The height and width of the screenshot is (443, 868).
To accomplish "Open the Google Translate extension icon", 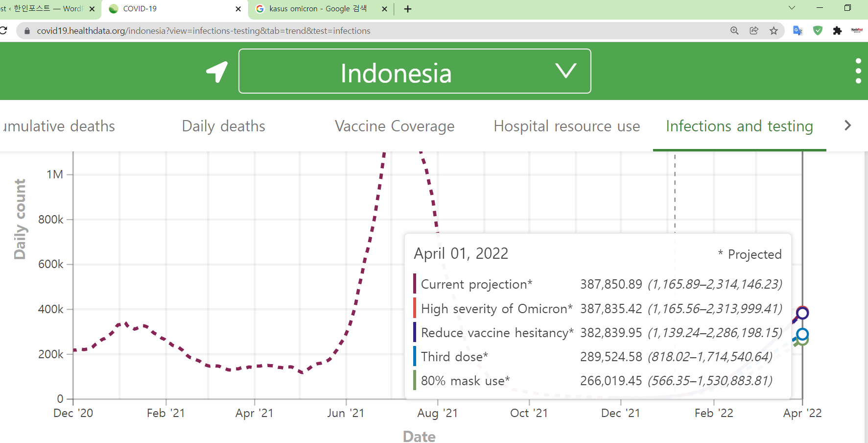I will coord(798,31).
